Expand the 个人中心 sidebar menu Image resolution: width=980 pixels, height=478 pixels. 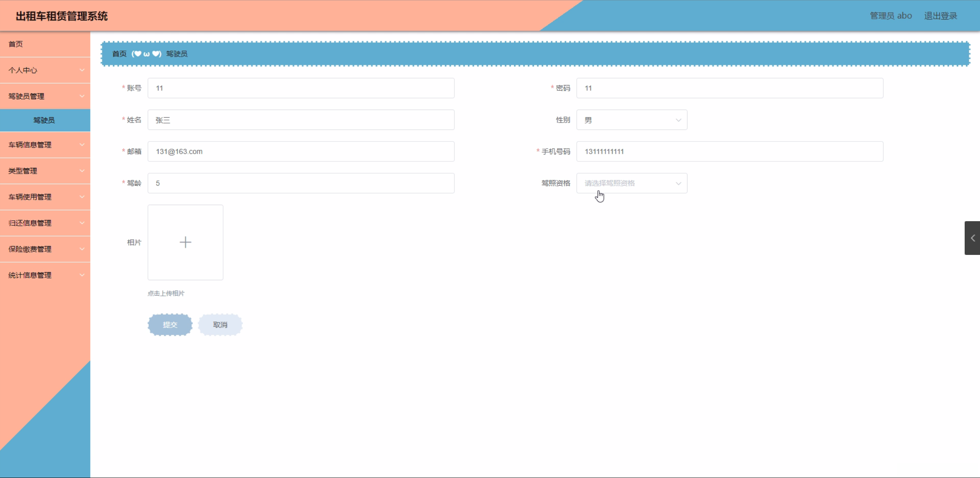[45, 70]
